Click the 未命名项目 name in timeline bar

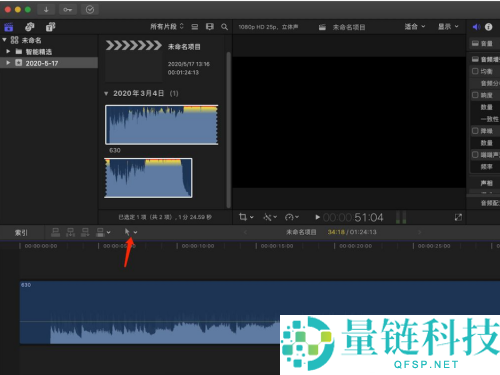(301, 232)
